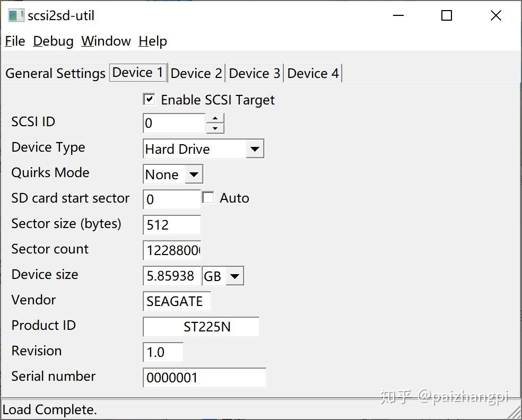Enable SCSI Target checkbox
Image resolution: width=522 pixels, height=420 pixels.
pyautogui.click(x=149, y=99)
